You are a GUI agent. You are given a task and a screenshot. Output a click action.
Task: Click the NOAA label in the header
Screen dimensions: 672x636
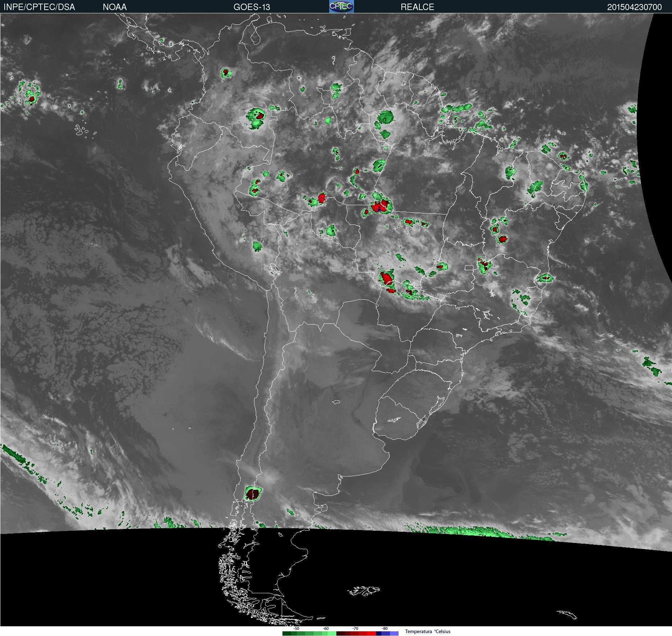(x=115, y=7)
